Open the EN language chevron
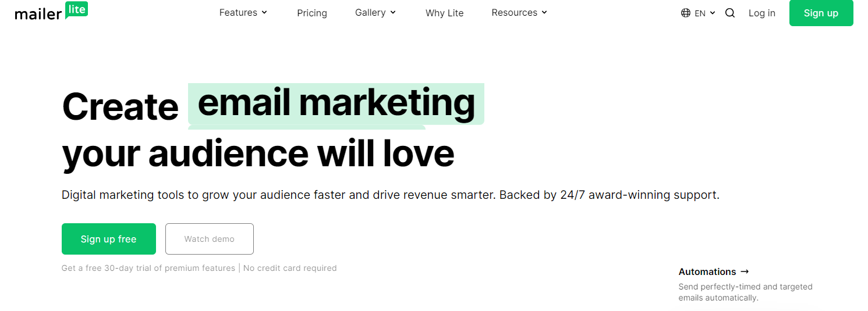868x311 pixels. [x=713, y=13]
